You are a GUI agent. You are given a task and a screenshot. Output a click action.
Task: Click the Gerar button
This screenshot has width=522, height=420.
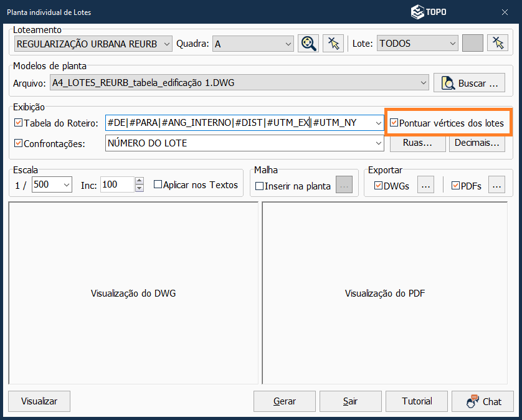tap(285, 401)
